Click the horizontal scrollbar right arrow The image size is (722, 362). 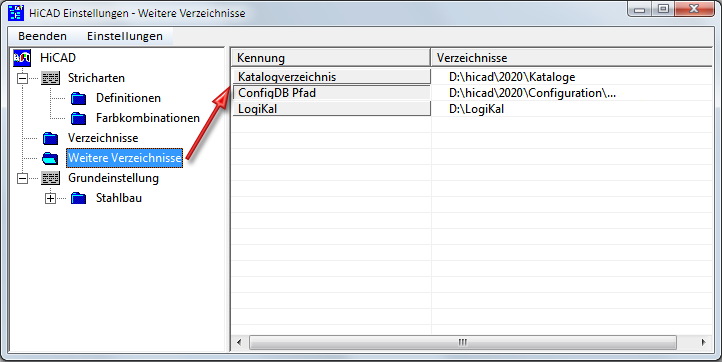pyautogui.click(x=703, y=342)
